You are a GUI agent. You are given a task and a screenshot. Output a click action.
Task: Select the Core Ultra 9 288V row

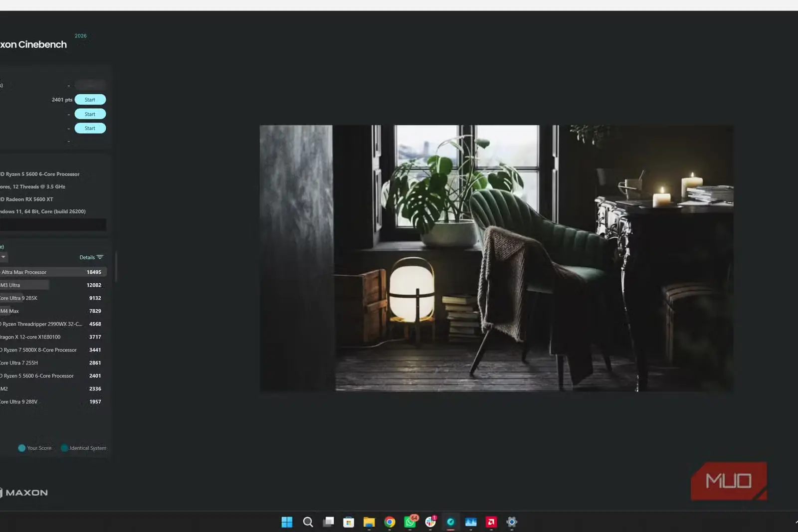pos(53,402)
